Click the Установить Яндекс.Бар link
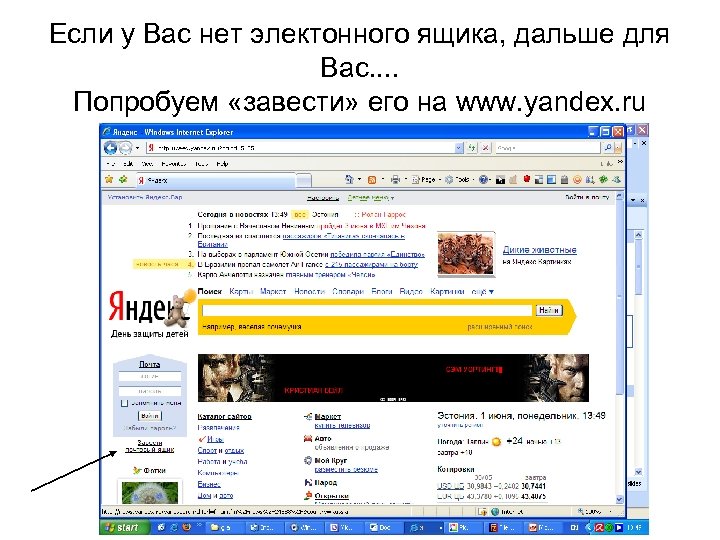Image resolution: width=720 pixels, height=540 pixels. tap(145, 197)
